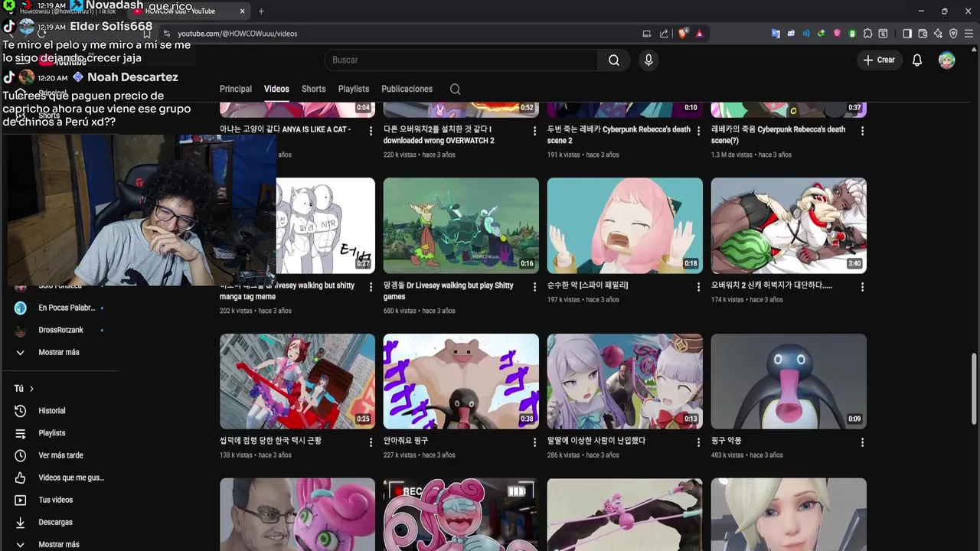
Task: Open new browser tab plus button
Action: (x=261, y=11)
